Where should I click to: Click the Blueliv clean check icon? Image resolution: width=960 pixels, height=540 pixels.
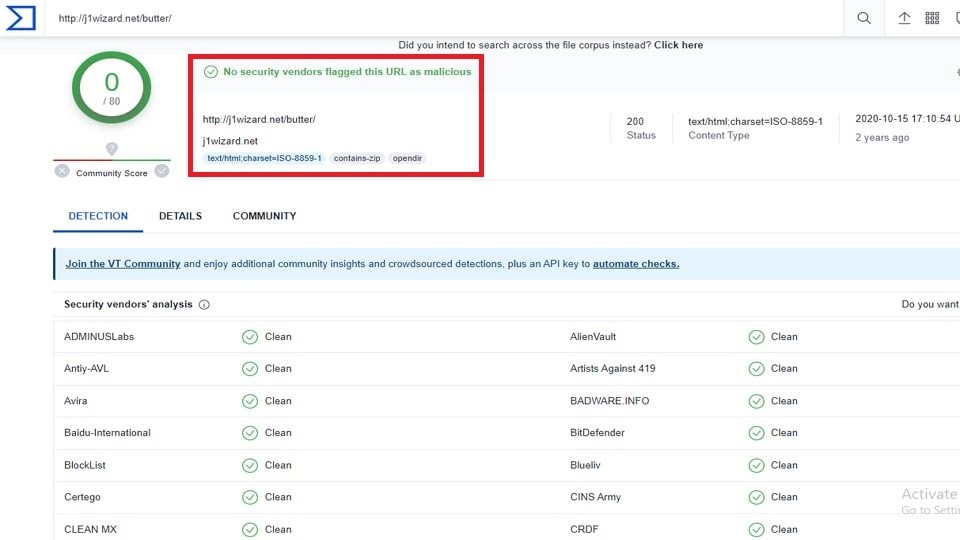tap(757, 465)
